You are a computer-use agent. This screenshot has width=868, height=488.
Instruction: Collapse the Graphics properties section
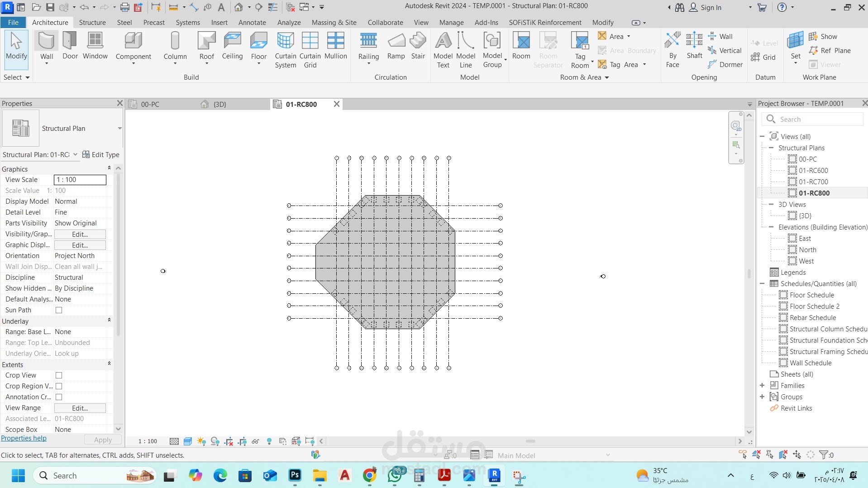point(109,168)
